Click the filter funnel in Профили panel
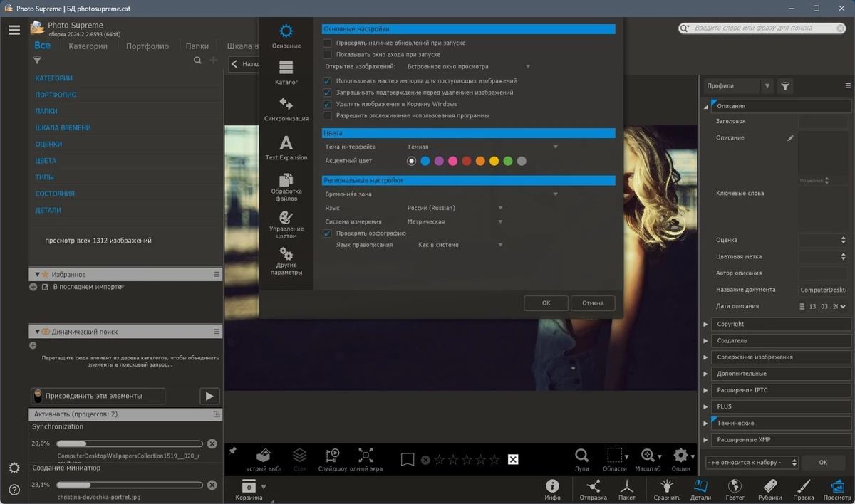Viewport: 855px width, 504px height. tap(785, 86)
